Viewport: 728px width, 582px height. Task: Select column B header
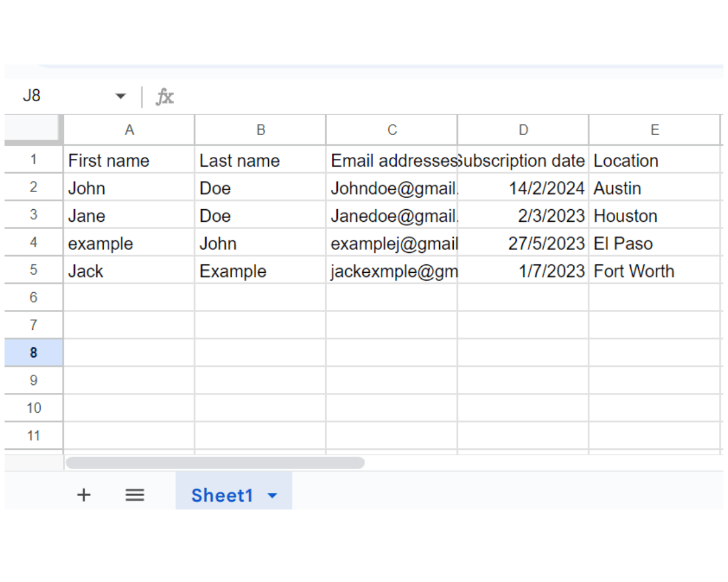(x=260, y=130)
